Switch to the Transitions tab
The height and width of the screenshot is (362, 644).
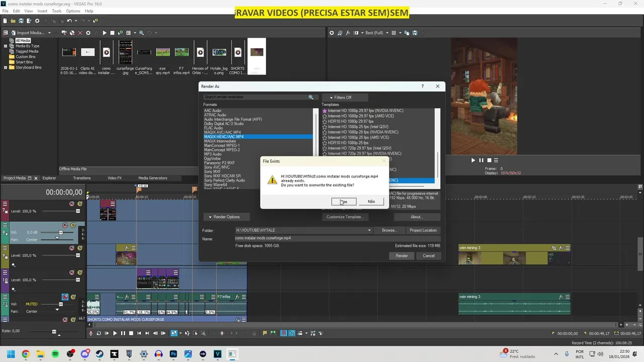point(82,178)
